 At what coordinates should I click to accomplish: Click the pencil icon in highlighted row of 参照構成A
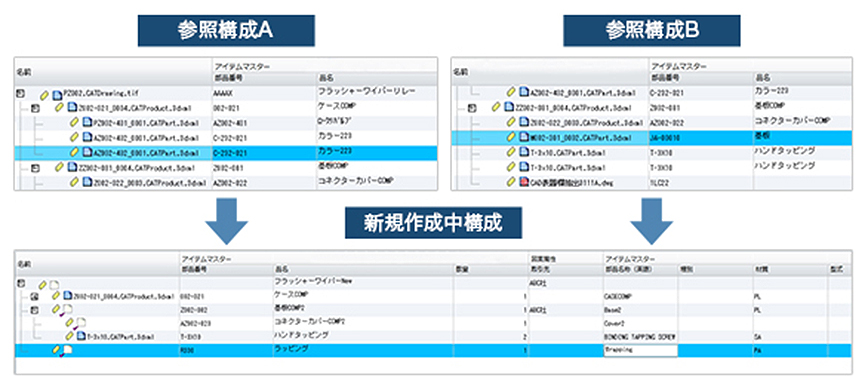click(75, 153)
